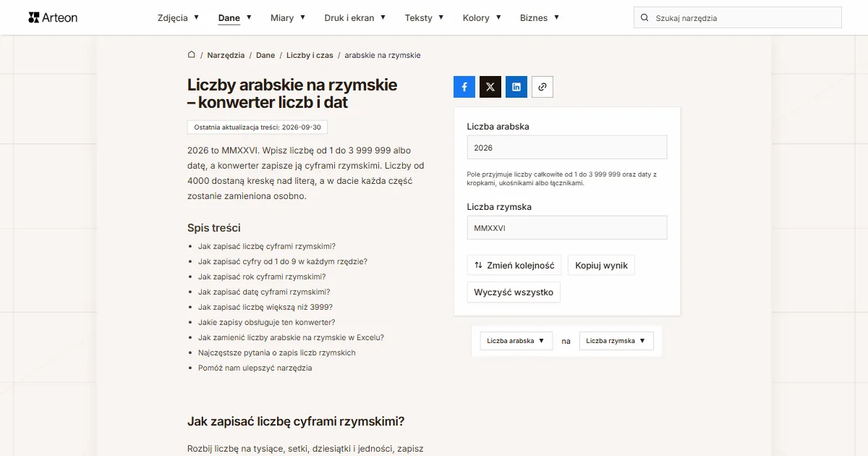Jump to Jak zapisać rok cyframi rzymskimi
Screen dimensions: 868x456
[262, 276]
